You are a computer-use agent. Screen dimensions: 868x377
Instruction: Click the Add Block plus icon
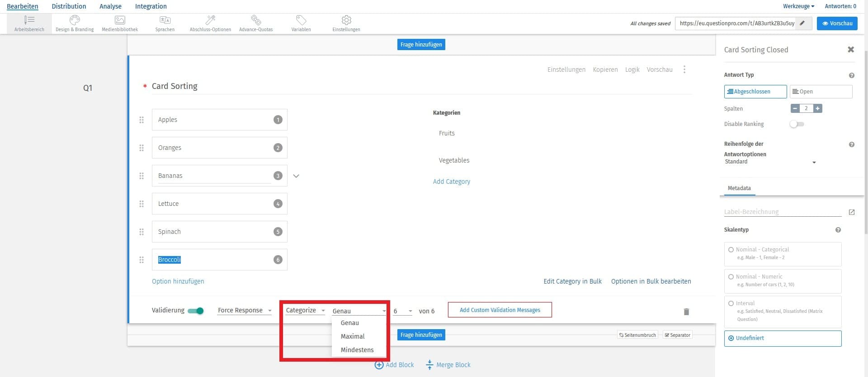(379, 365)
